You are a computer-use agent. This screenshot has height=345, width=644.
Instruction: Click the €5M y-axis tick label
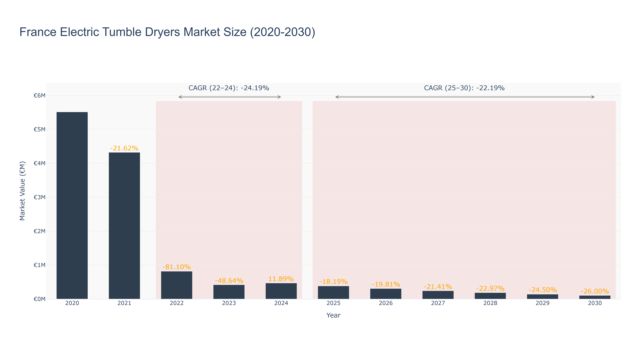coord(39,129)
